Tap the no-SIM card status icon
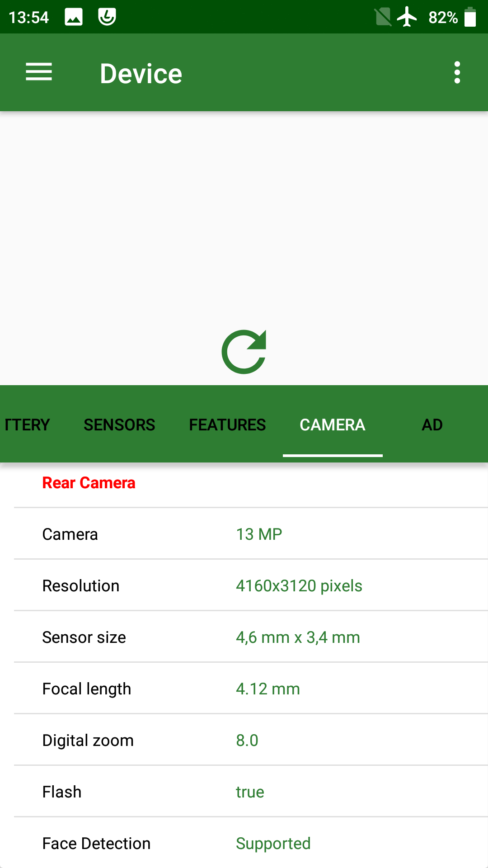This screenshot has width=488, height=868. click(x=383, y=17)
